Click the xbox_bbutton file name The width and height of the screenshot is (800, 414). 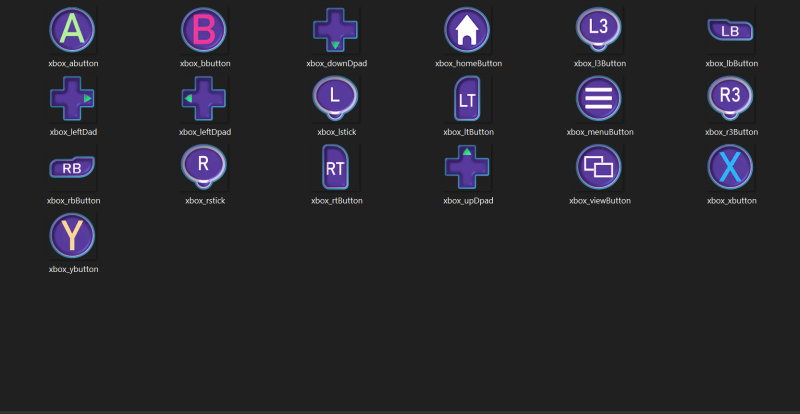205,64
